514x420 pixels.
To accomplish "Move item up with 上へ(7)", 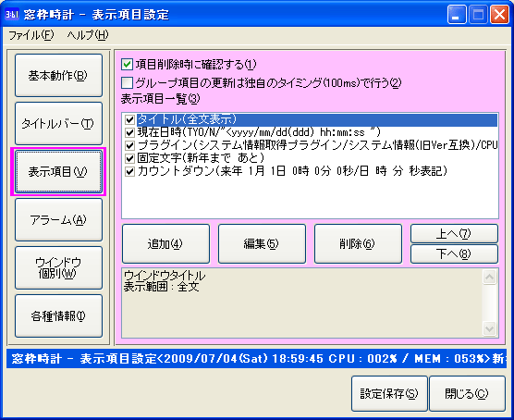I will pyautogui.click(x=454, y=234).
